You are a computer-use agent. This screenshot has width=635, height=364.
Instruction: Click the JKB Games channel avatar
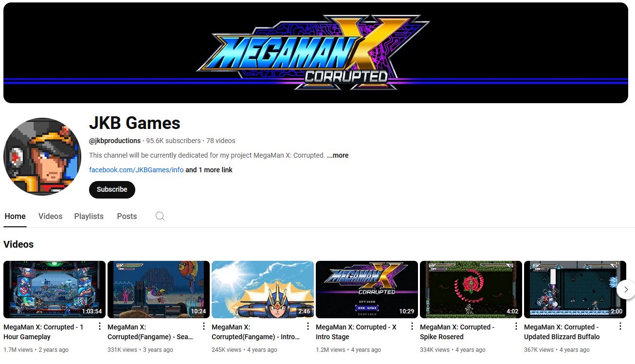click(x=42, y=157)
